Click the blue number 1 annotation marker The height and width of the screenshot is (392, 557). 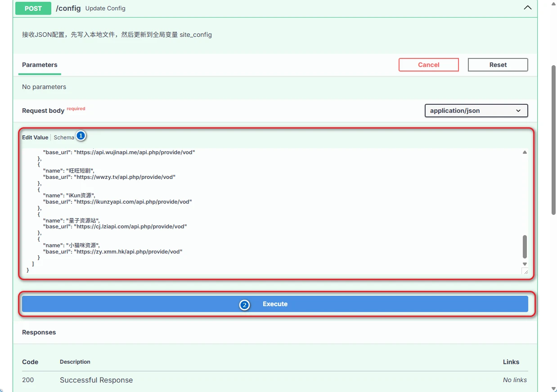pos(81,135)
